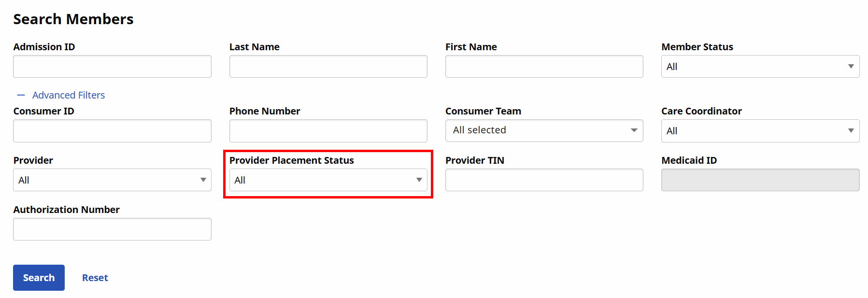Viewport: 868px width, 298px height.
Task: Click the Care Coordinator dropdown arrow
Action: pyautogui.click(x=851, y=131)
